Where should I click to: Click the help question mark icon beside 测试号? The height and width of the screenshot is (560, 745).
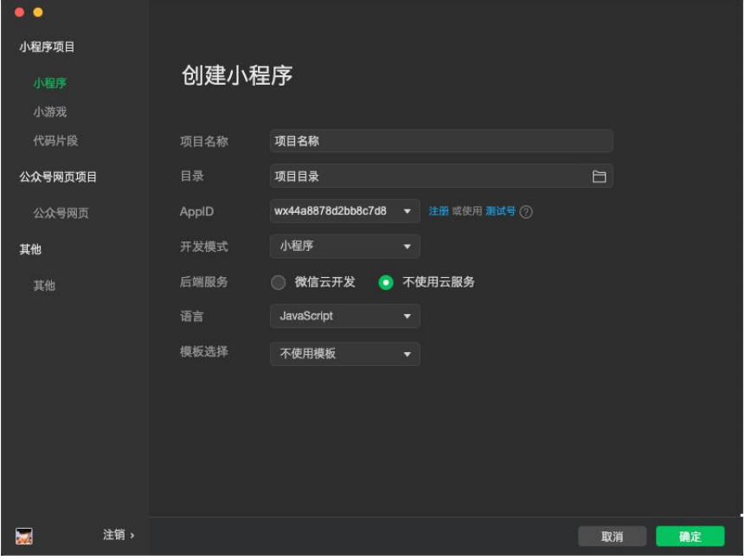tap(526, 212)
